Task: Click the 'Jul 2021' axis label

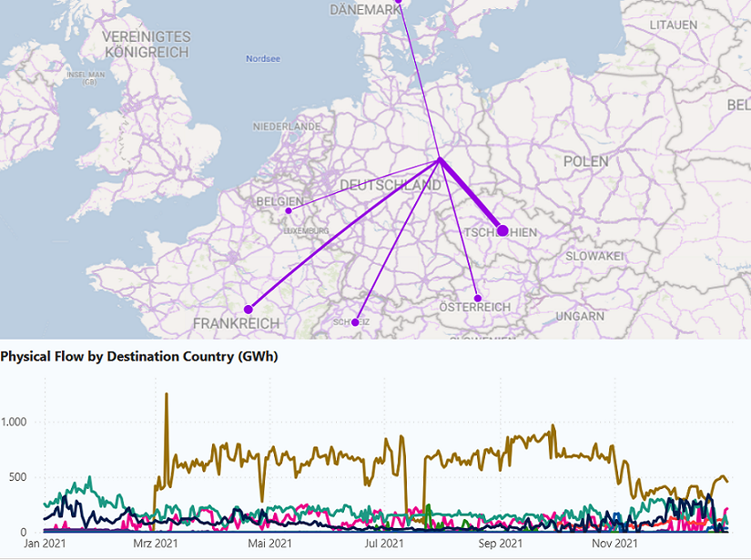Action: [x=383, y=544]
